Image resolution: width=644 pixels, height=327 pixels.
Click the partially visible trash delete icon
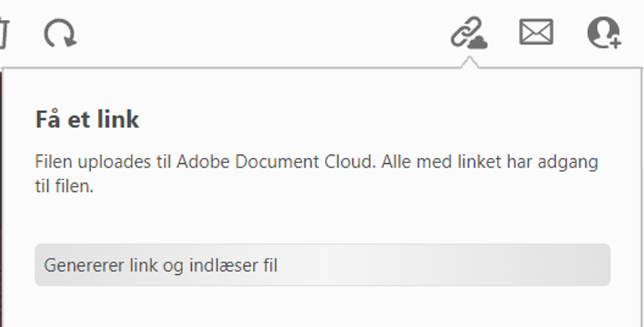pyautogui.click(x=3, y=33)
